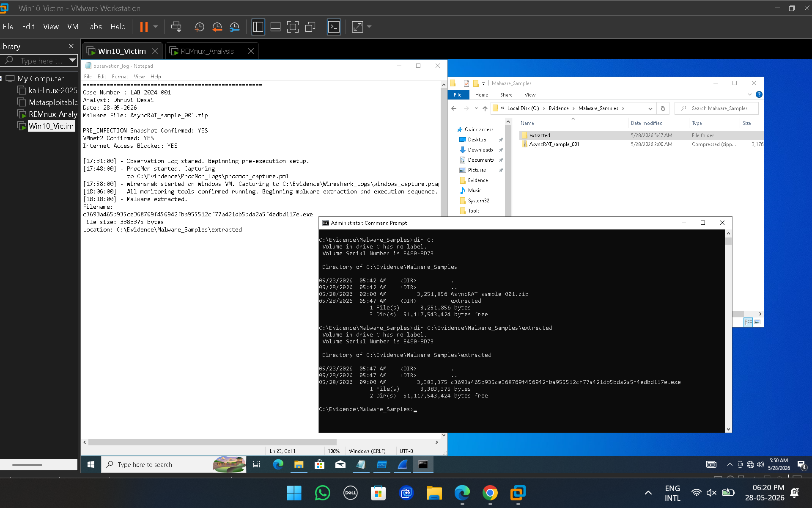Viewport: 812px width, 508px height.
Task: Toggle the thumbnail bar view
Action: point(275,27)
